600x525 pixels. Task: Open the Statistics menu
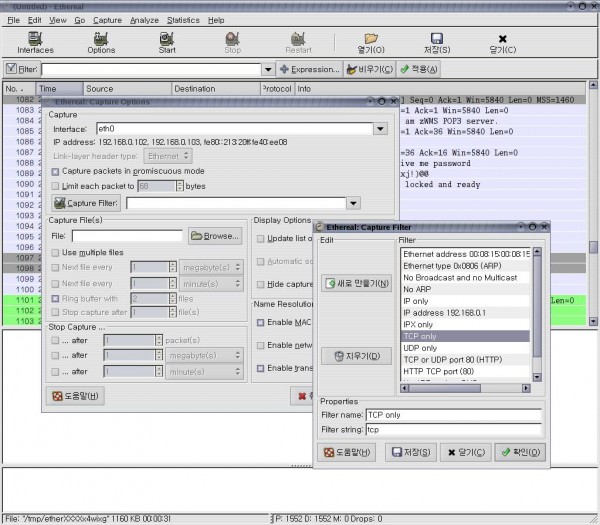click(183, 20)
